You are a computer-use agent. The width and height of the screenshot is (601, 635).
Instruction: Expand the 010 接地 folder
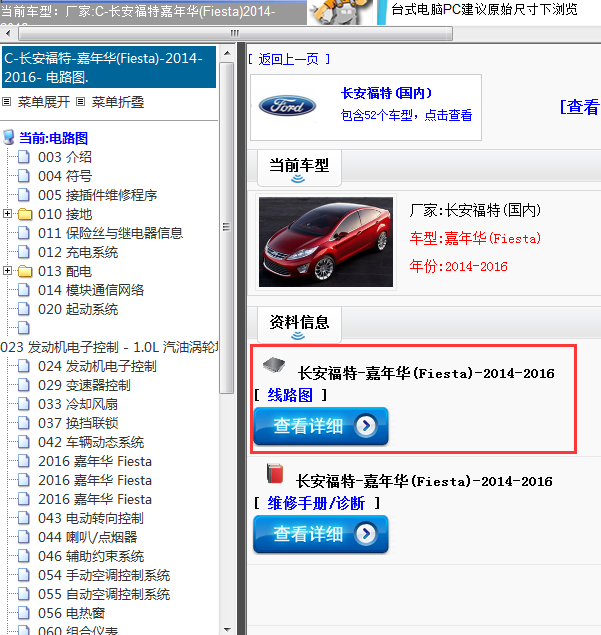coord(7,213)
